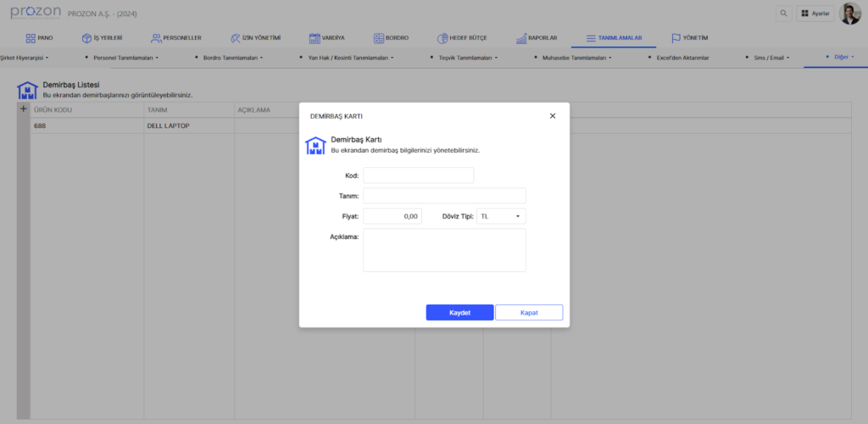Open the user profile avatar
868x424 pixels.
[x=849, y=14]
